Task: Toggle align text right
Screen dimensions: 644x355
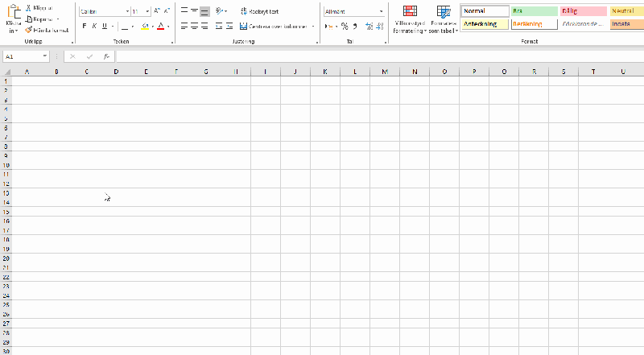Action: coord(204,27)
